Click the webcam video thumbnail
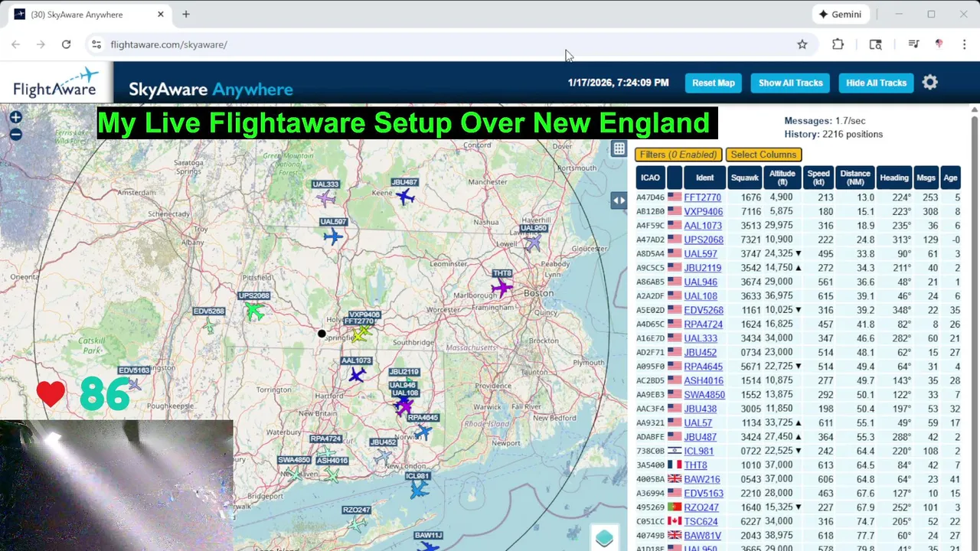 pyautogui.click(x=116, y=485)
